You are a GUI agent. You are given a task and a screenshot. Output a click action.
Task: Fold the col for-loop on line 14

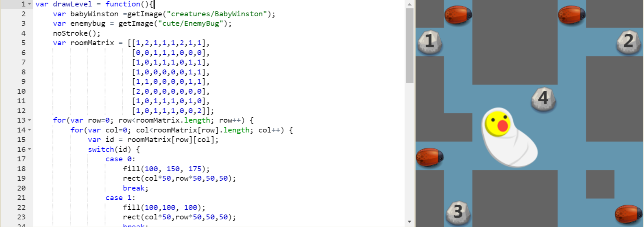30,130
